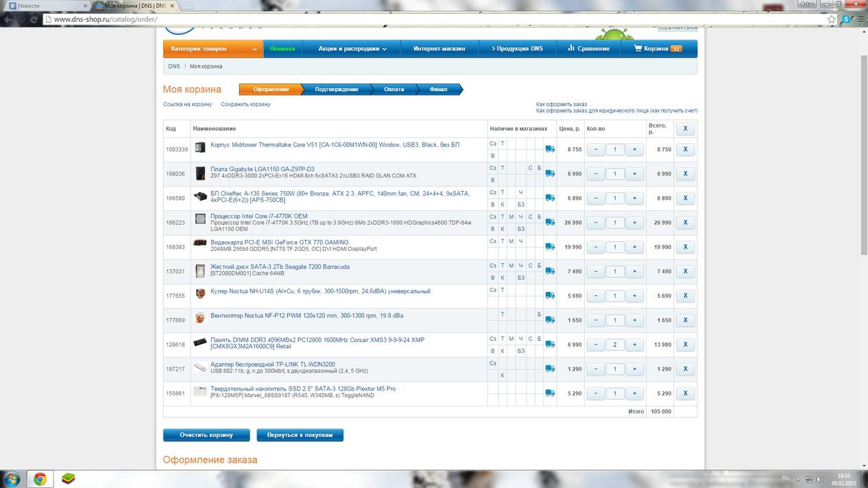Click the quantity field for Seagate Barracuda drive
This screenshot has height=488, width=868.
pos(615,271)
